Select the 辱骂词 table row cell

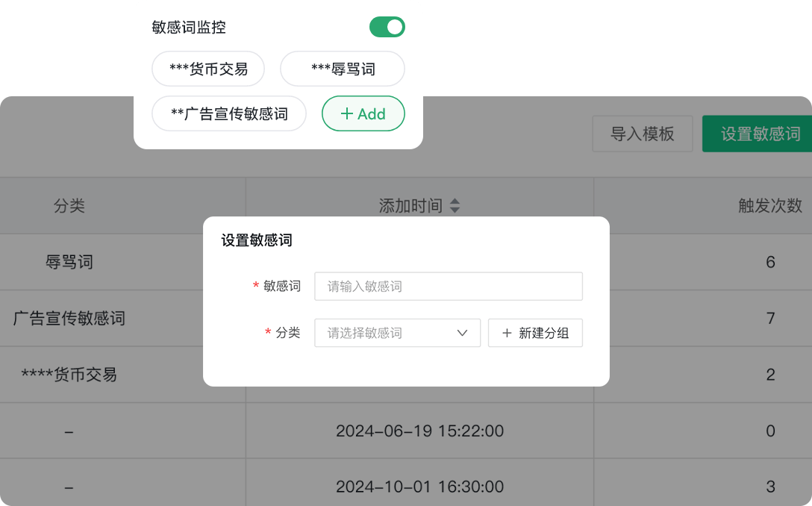(69, 262)
